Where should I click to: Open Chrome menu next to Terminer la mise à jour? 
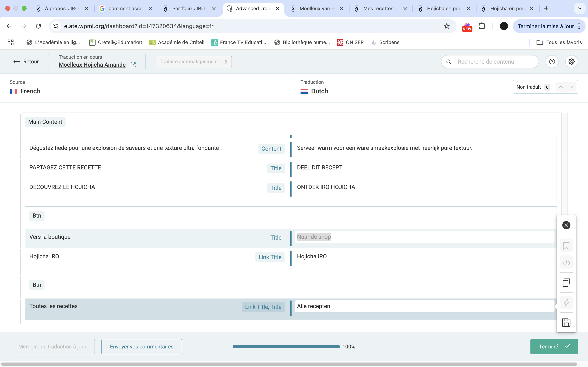tap(579, 26)
